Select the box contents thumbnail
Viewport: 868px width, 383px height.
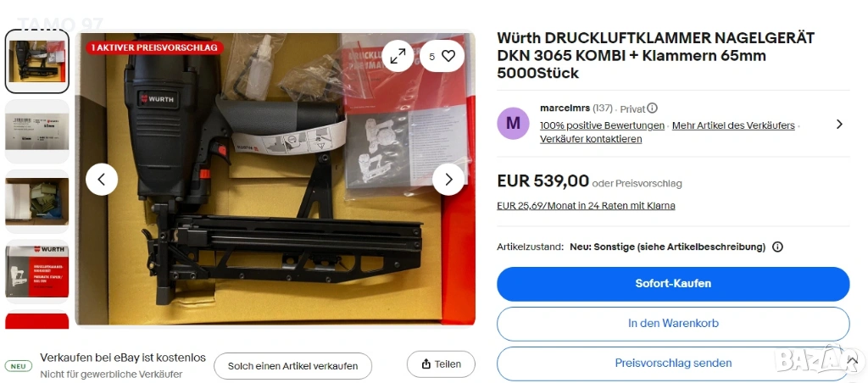(37, 202)
